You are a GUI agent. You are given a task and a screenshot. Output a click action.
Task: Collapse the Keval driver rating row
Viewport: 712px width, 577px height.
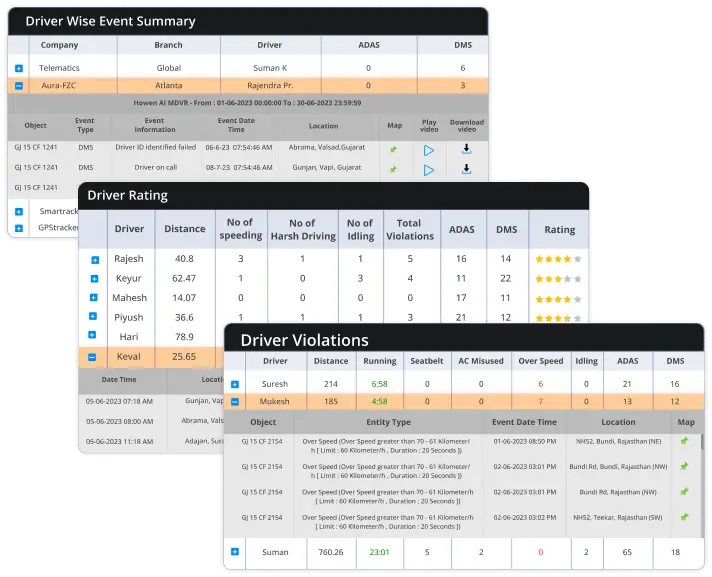pos(92,357)
